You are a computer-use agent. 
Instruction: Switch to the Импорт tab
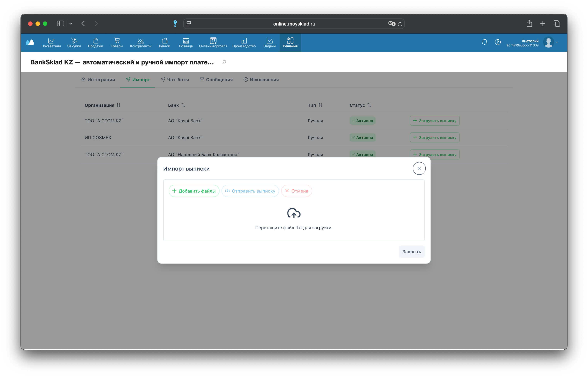tap(138, 80)
